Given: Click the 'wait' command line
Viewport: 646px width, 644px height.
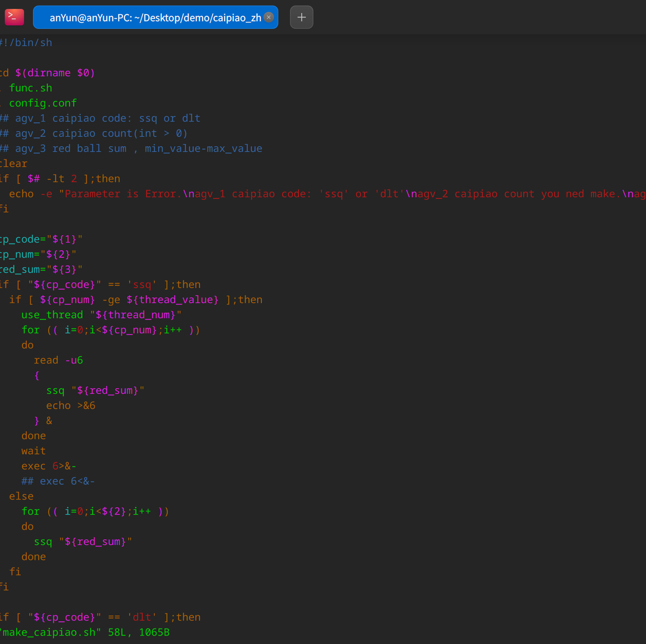Looking at the screenshot, I should click(34, 451).
